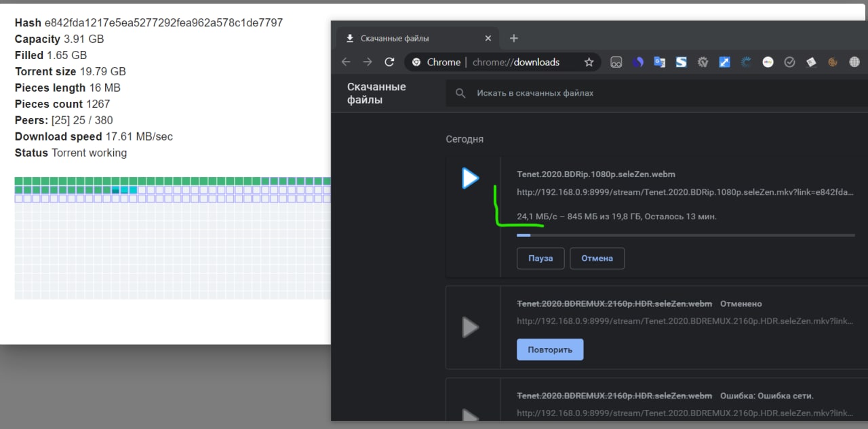
Task: Click the Chrome site info icon in address bar
Action: (415, 62)
